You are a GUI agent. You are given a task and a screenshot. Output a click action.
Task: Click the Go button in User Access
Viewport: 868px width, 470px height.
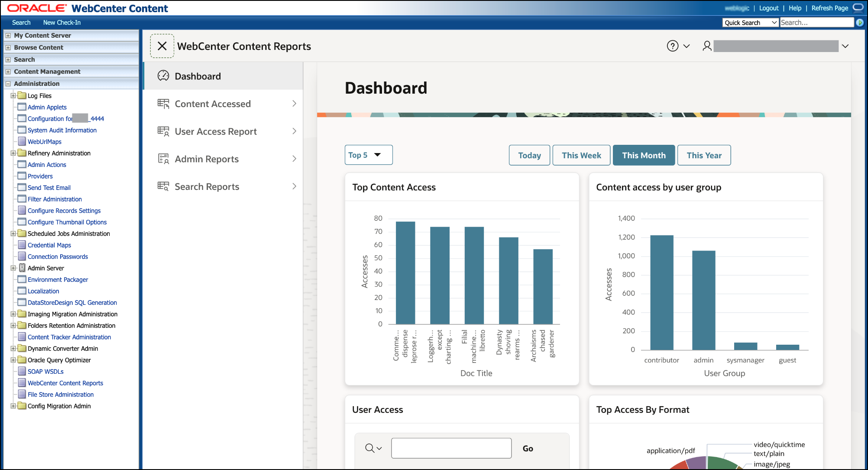click(x=528, y=448)
